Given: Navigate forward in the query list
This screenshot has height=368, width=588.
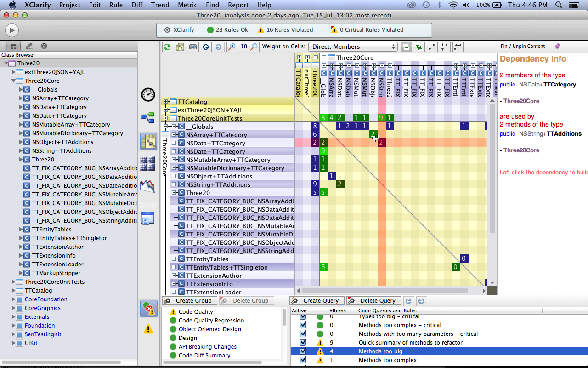Looking at the screenshot, I should (421, 301).
